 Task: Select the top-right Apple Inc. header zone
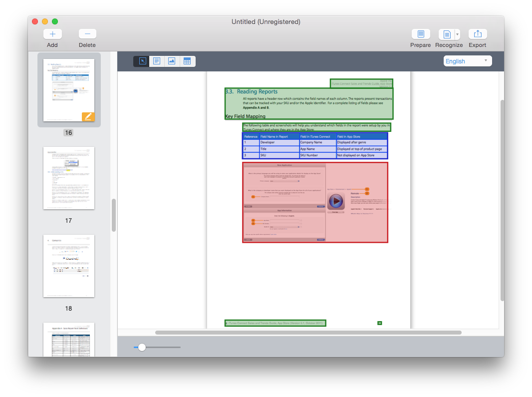tap(362, 83)
